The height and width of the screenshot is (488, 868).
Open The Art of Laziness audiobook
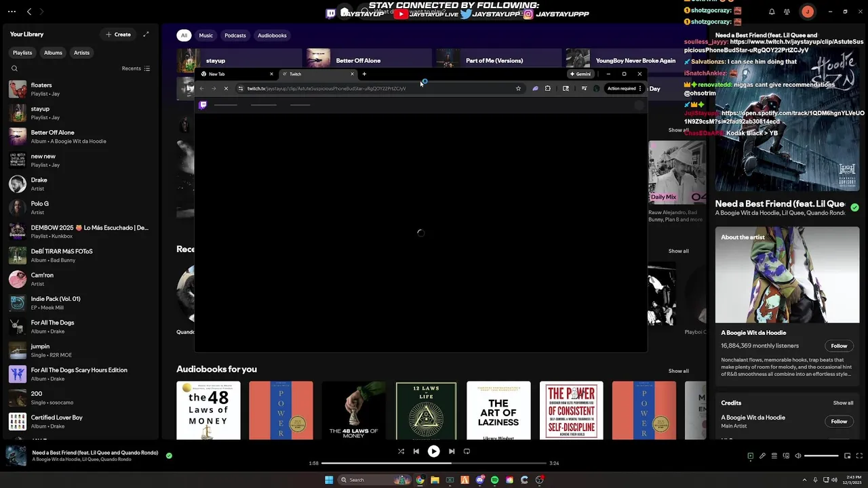coord(498,411)
